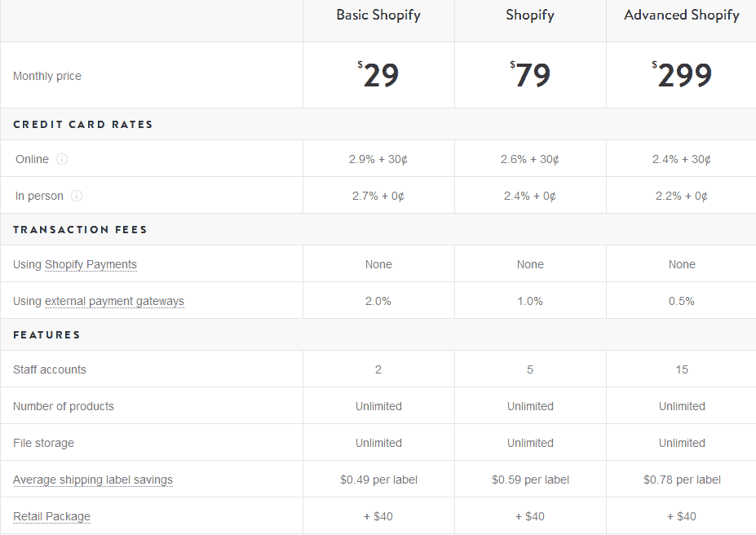This screenshot has width=756, height=535.
Task: Click the $79 monthly price
Action: tap(530, 75)
